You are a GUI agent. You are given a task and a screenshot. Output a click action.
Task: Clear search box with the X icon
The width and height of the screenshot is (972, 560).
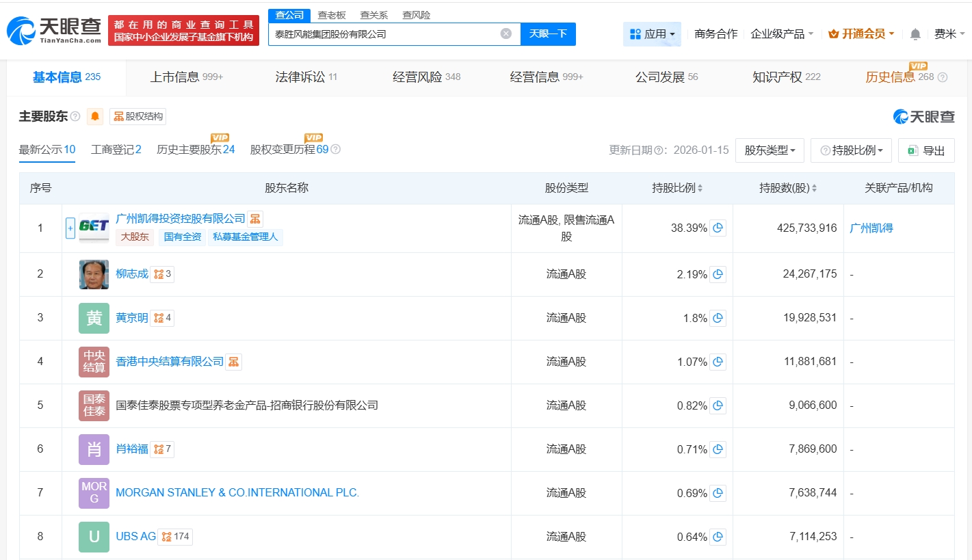(505, 34)
